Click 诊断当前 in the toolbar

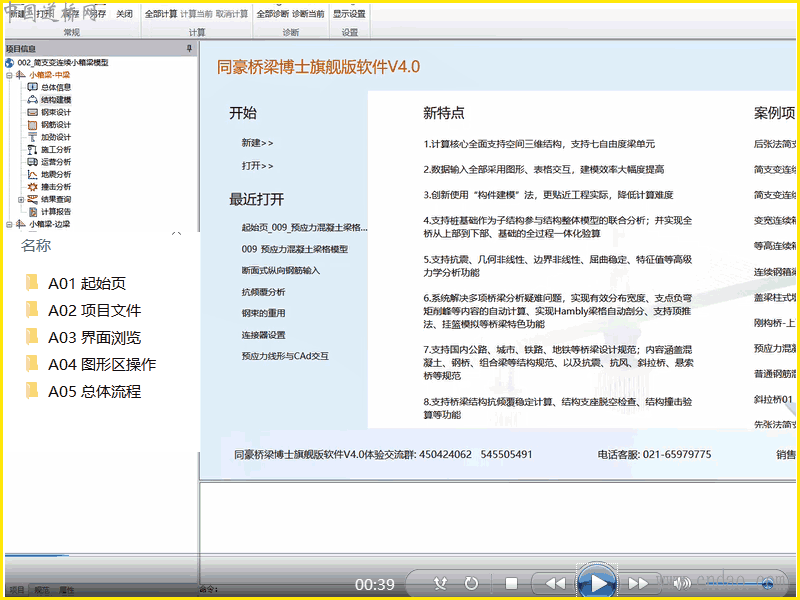click(308, 14)
